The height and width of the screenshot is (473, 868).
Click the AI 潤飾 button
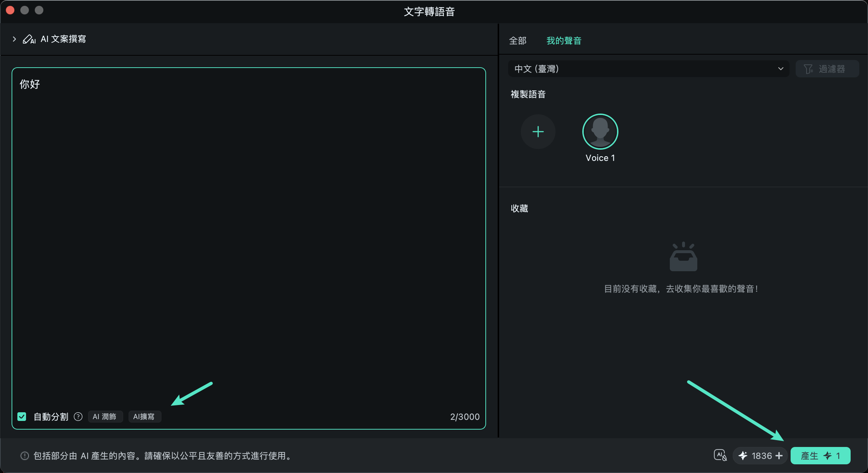click(105, 417)
